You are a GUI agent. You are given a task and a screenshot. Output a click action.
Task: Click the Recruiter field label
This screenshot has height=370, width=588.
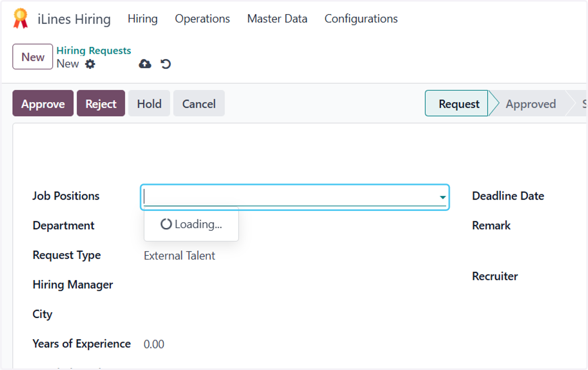[x=495, y=277]
